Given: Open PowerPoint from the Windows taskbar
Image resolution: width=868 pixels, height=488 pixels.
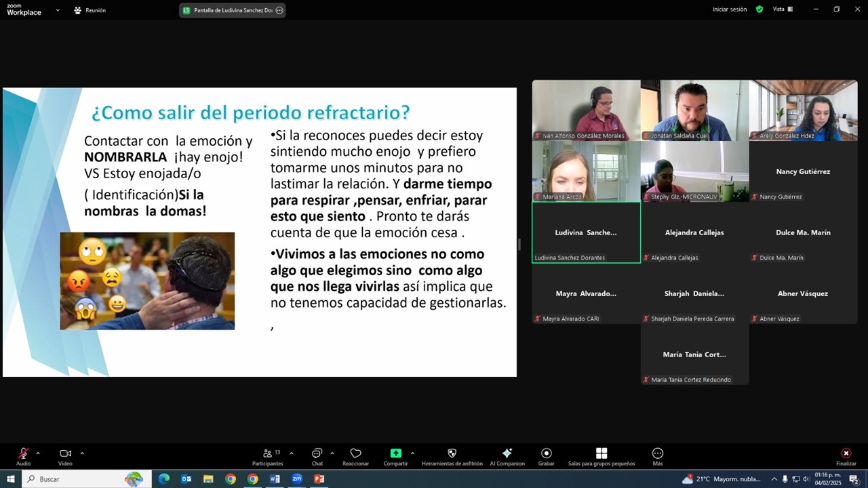Looking at the screenshot, I should [319, 479].
